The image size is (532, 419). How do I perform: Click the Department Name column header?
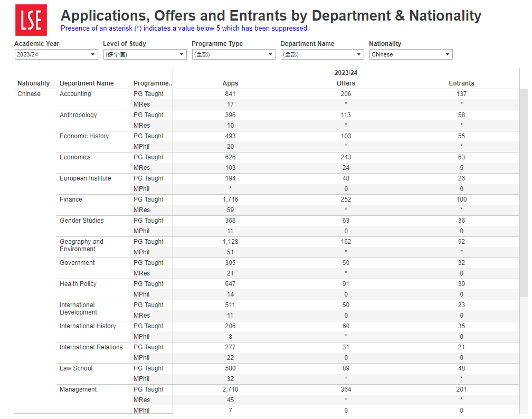tap(87, 83)
